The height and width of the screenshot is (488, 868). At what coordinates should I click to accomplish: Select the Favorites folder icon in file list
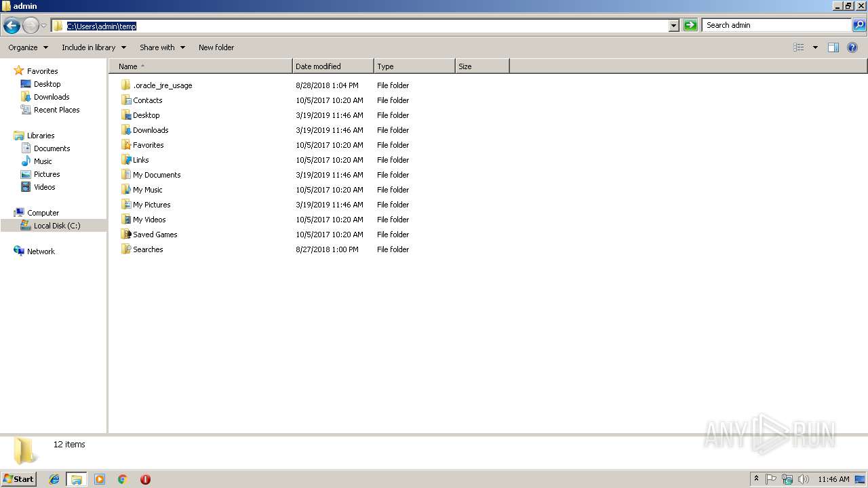[125, 145]
